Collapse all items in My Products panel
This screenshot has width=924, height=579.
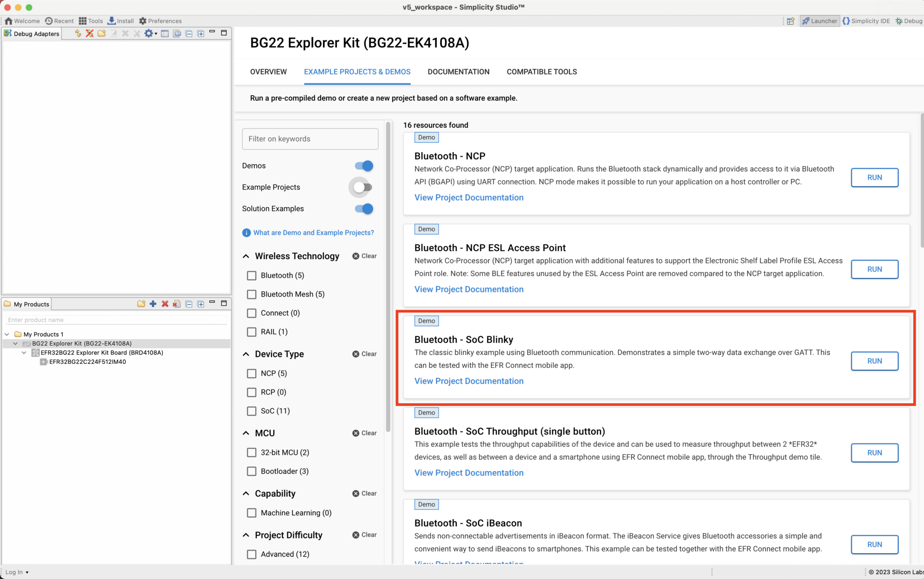coord(189,303)
